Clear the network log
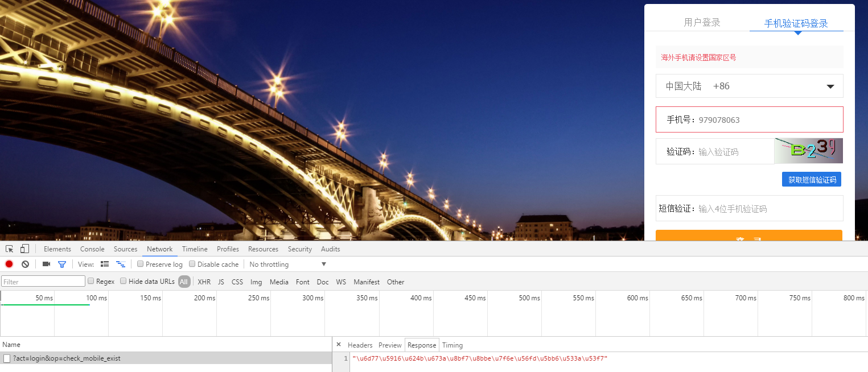868x372 pixels. pyautogui.click(x=25, y=264)
